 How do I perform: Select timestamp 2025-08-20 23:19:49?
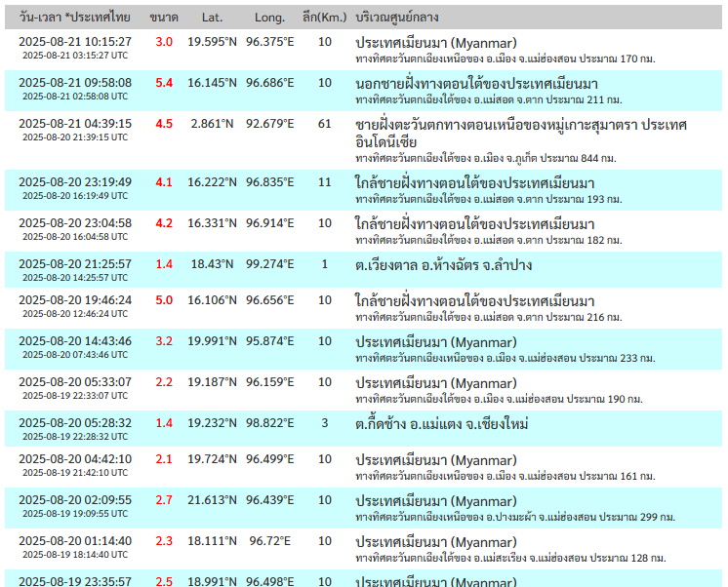pos(75,182)
